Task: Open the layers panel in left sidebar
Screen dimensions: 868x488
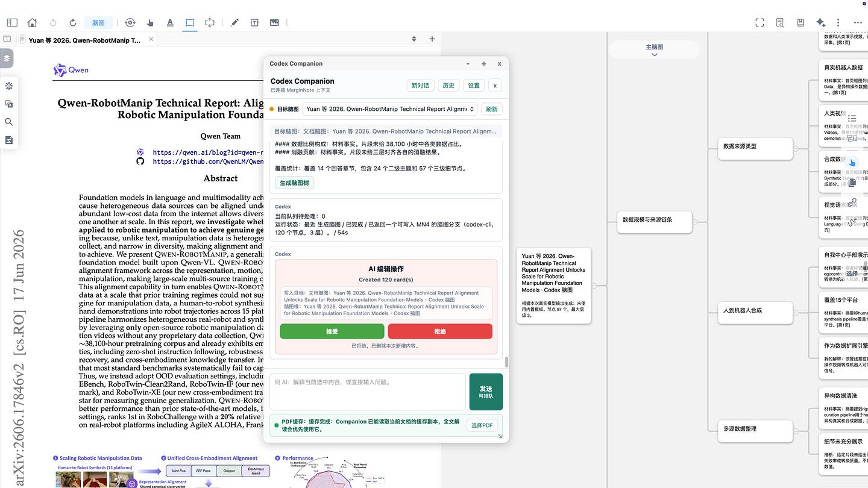Action: coord(6,58)
